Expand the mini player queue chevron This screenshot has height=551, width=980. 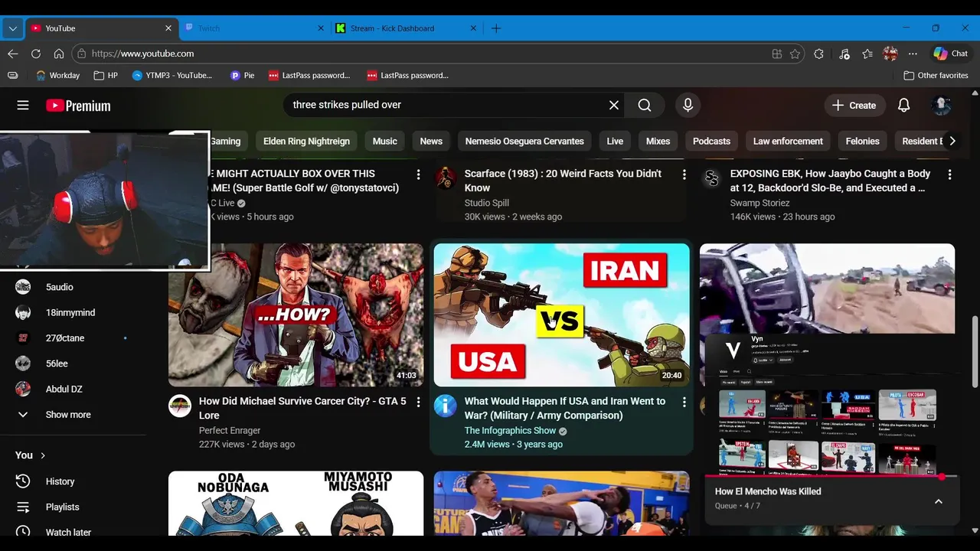point(938,501)
